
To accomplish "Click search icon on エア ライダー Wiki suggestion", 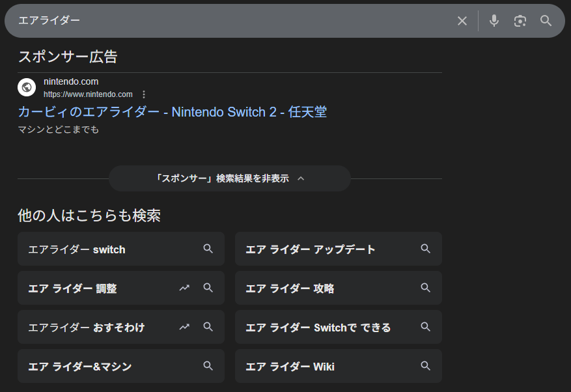I will tap(425, 366).
